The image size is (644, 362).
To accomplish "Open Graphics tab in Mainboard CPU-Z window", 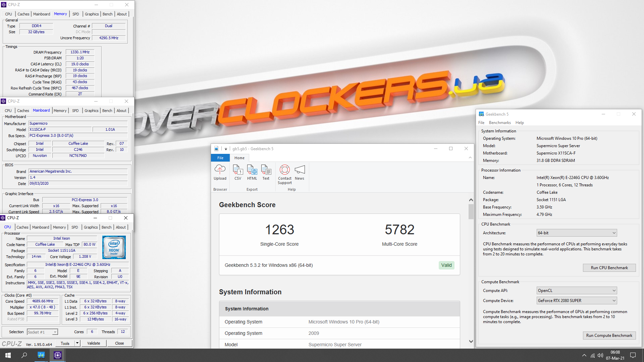I will (x=92, y=111).
